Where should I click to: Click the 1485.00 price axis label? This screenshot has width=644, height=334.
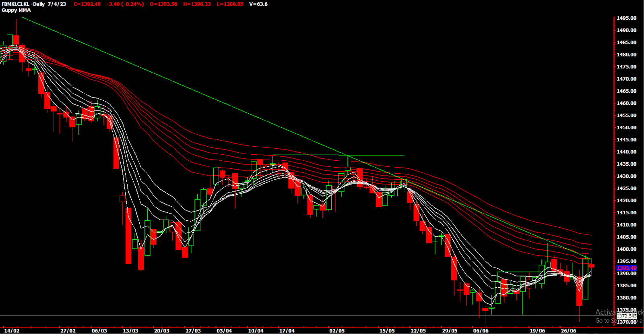[x=627, y=42]
